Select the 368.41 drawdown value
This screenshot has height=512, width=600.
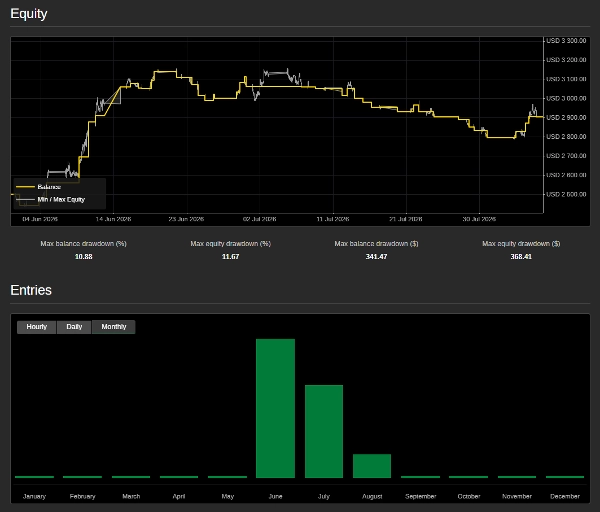(521, 256)
